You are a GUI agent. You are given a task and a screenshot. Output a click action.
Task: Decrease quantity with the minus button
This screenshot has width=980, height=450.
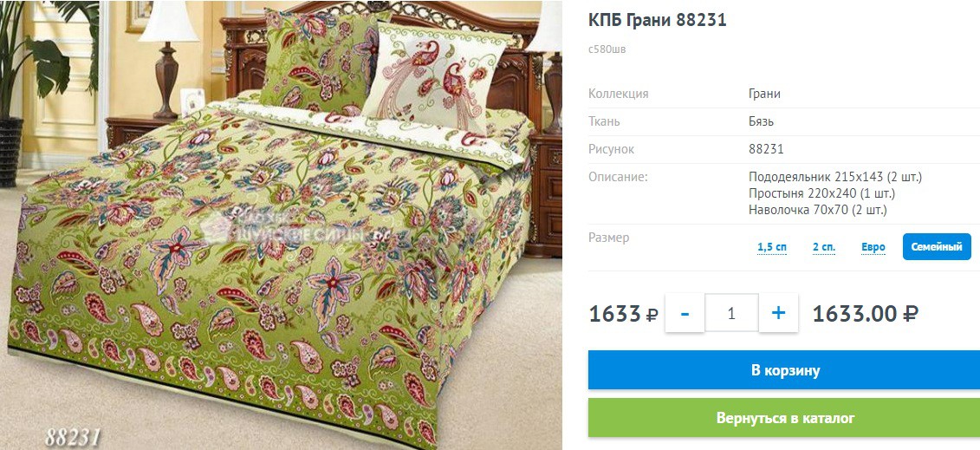coord(685,312)
